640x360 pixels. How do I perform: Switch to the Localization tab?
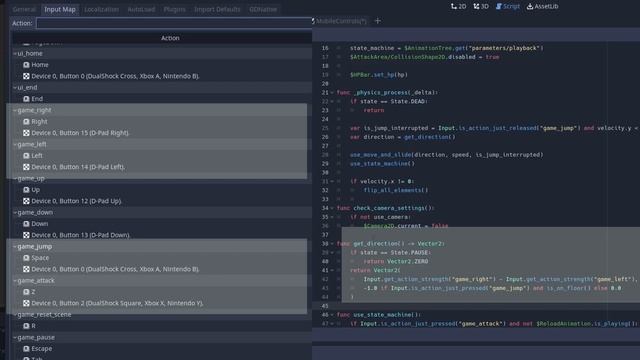click(102, 9)
